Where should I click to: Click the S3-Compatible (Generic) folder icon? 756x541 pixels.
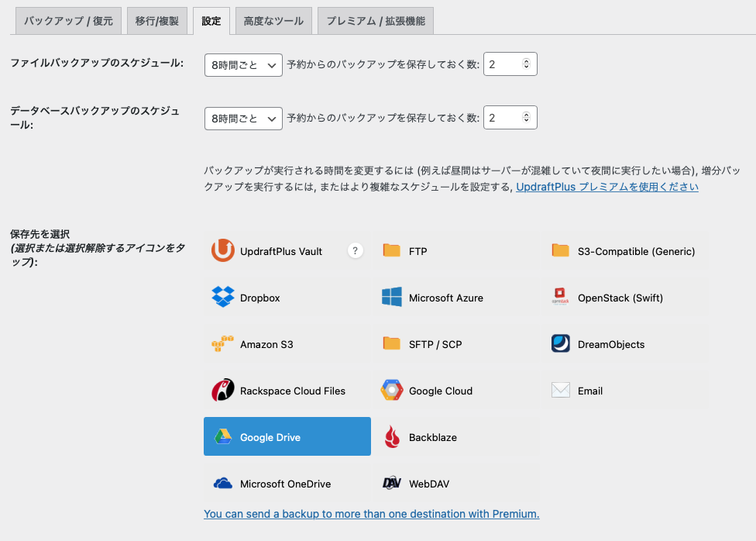click(x=560, y=250)
